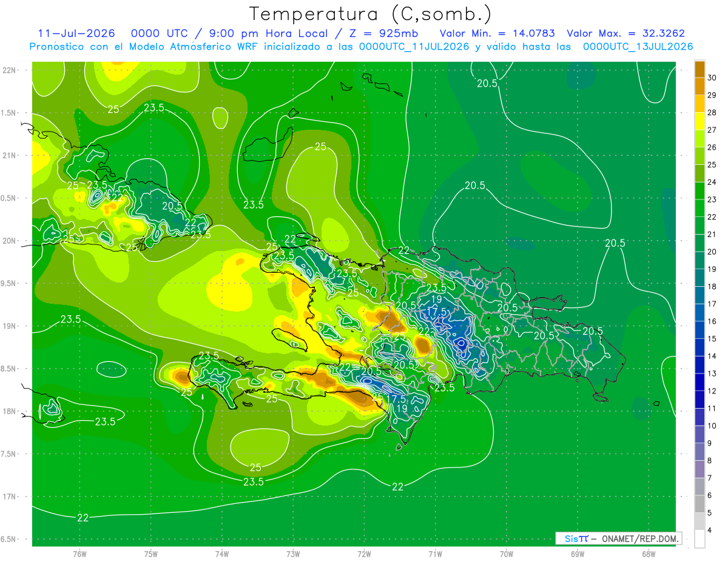Click the initialization time 0000UTC_11JUL2026
Screen dimensions: 728x562
[x=414, y=47]
